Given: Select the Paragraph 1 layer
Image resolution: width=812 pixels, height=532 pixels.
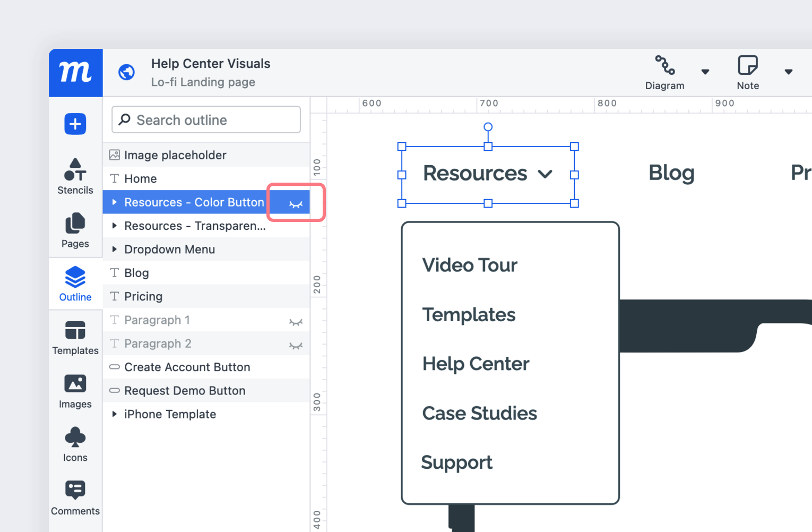Looking at the screenshot, I should 206,320.
